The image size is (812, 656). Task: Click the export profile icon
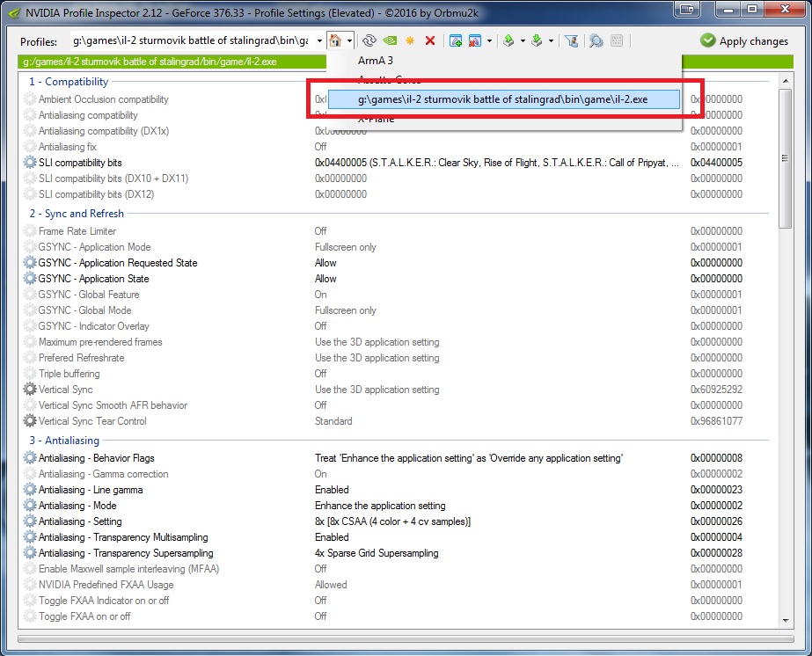click(508, 40)
